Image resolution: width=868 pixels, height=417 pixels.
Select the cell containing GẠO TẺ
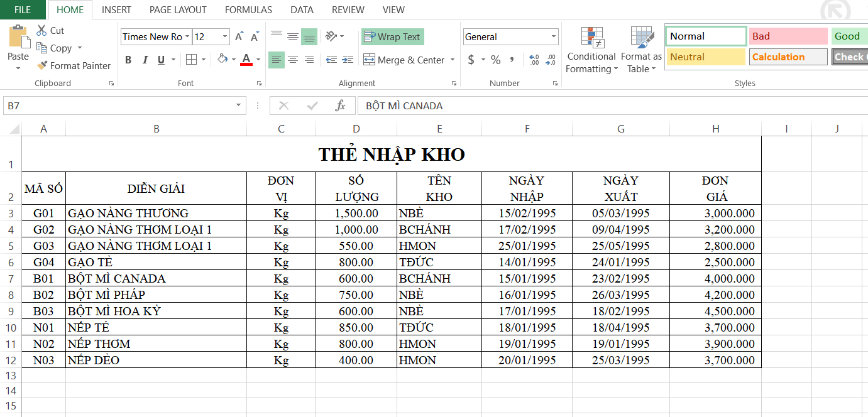tap(156, 262)
